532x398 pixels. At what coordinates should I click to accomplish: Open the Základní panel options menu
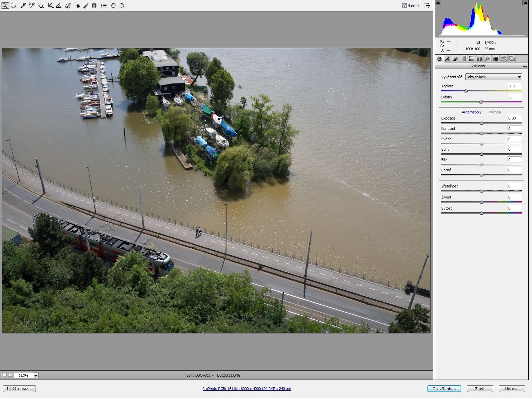coord(525,66)
